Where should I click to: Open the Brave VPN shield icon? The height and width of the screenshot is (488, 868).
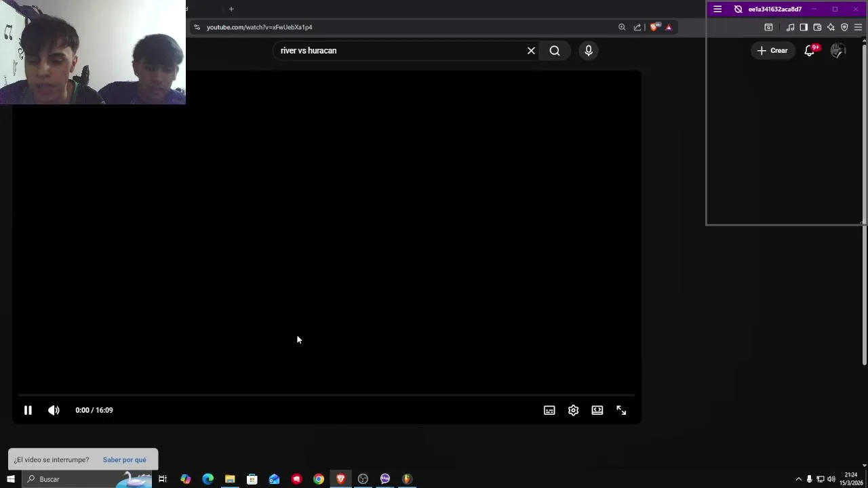pos(844,27)
